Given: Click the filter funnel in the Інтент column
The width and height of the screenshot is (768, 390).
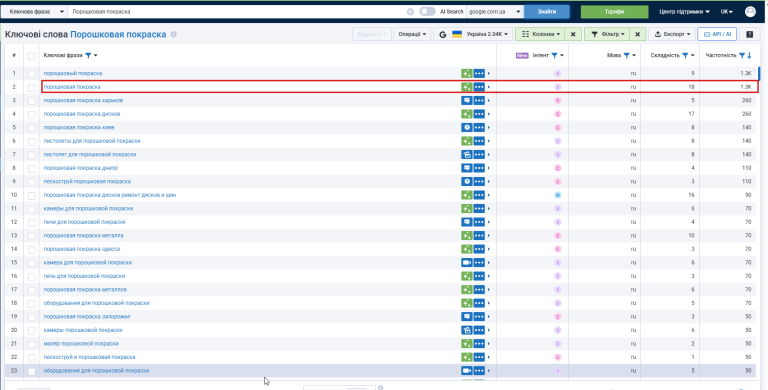Looking at the screenshot, I should click(x=554, y=56).
